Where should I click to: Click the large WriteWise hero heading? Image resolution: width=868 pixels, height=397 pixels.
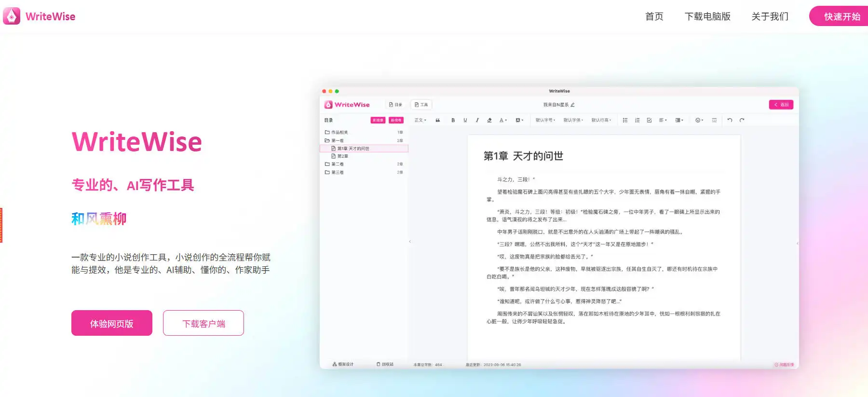[137, 142]
